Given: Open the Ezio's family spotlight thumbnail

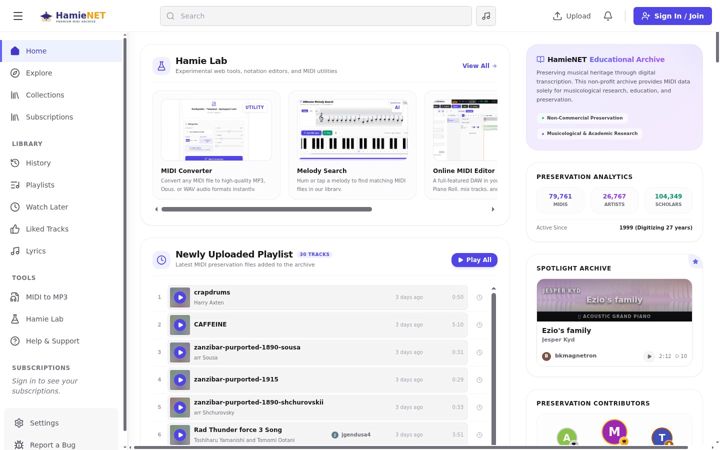Looking at the screenshot, I should click(x=614, y=300).
